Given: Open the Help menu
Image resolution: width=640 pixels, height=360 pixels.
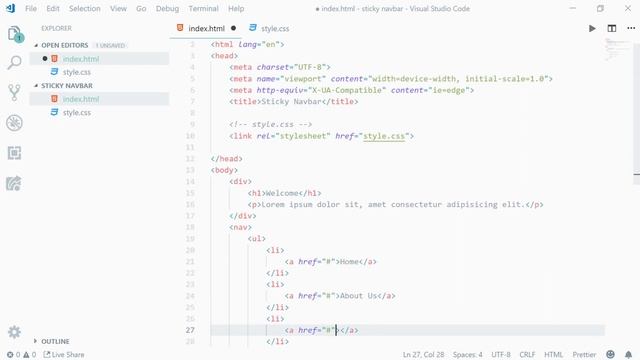Looking at the screenshot, I should click(236, 9).
